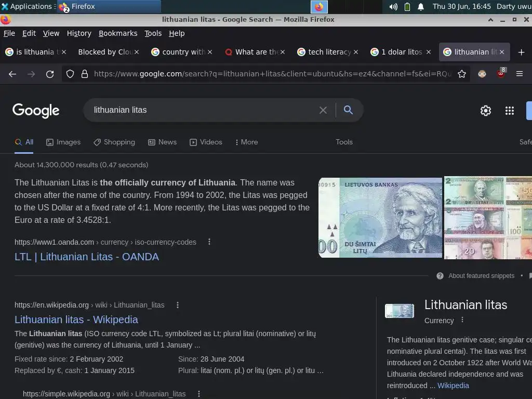Screen dimensions: 532x399
Task: View site security via the padlock icon
Action: point(85,74)
